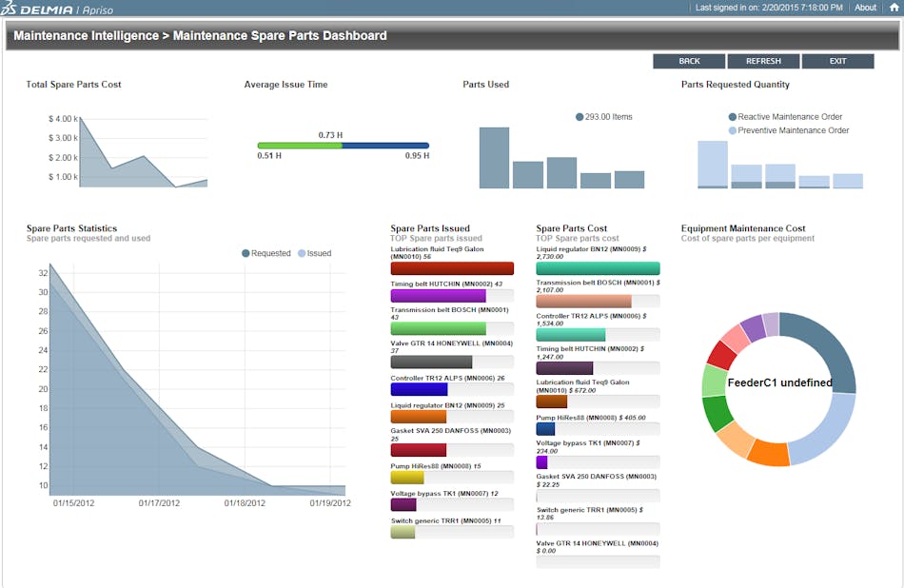Click the Home icon in the top header
Viewport: 904px width, 588px height.
pyautogui.click(x=894, y=8)
